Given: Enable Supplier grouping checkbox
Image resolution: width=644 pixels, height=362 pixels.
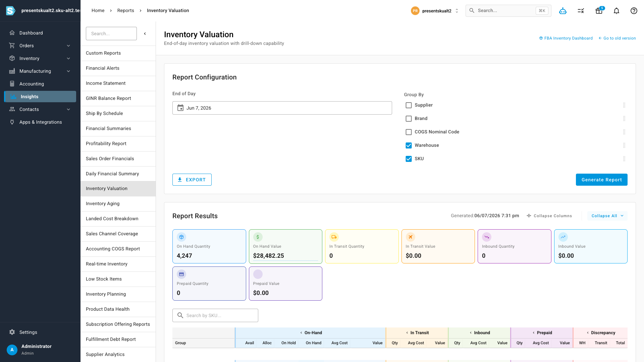Looking at the screenshot, I should (409, 105).
